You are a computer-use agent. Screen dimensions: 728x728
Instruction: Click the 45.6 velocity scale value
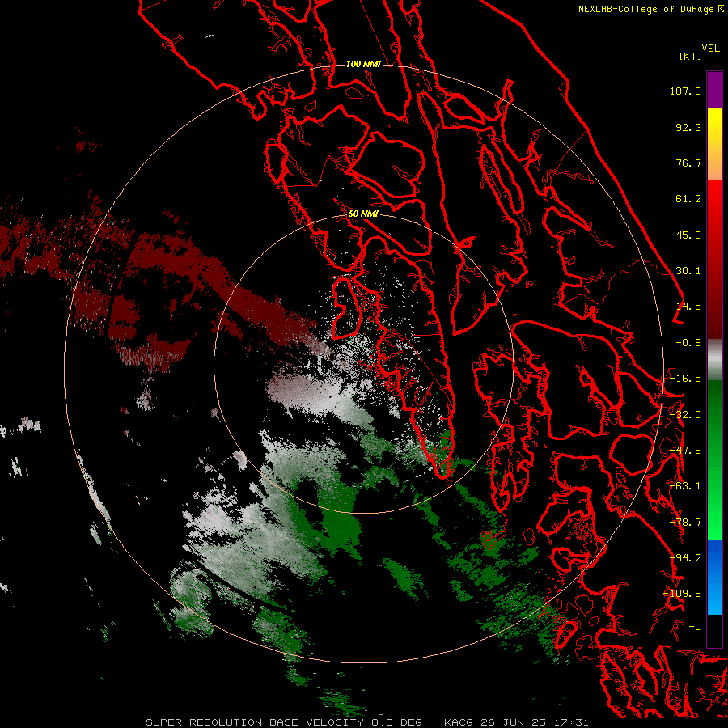[x=688, y=235]
